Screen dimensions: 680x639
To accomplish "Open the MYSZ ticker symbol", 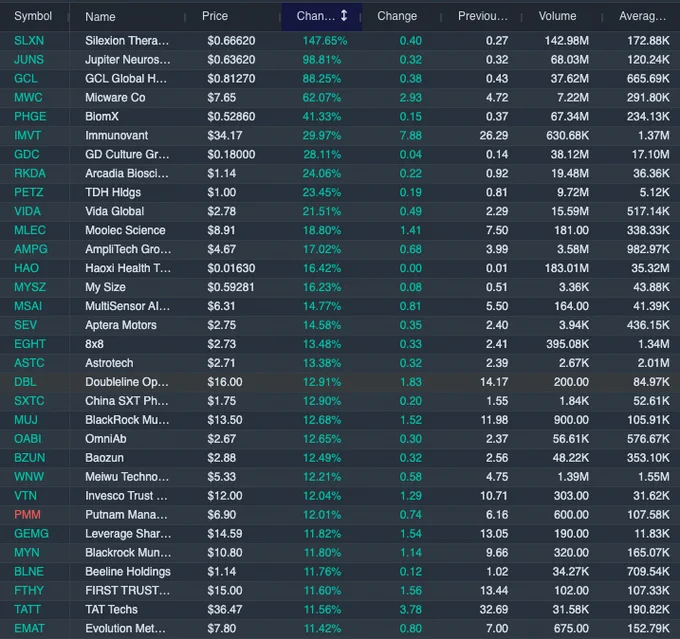I will pos(30,287).
